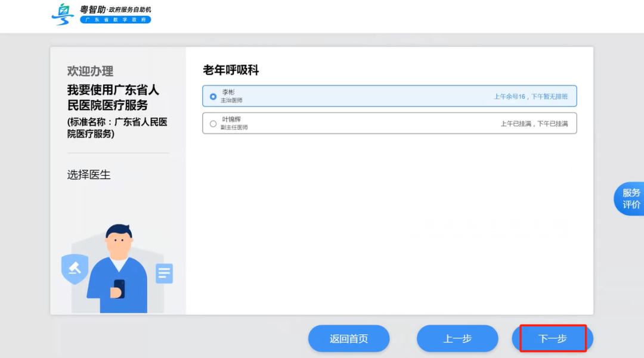
Task: Click the blue document icon beside avatar
Action: pyautogui.click(x=163, y=273)
